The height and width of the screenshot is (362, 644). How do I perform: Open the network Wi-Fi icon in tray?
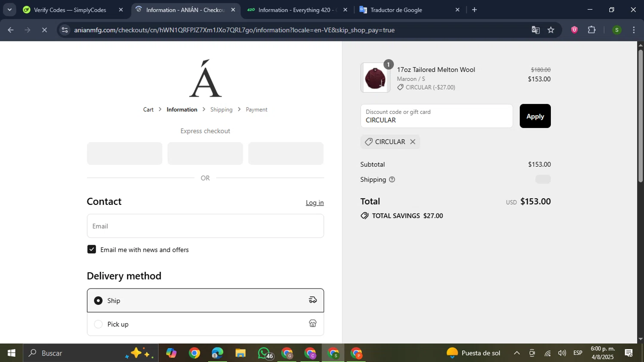pyautogui.click(x=547, y=353)
